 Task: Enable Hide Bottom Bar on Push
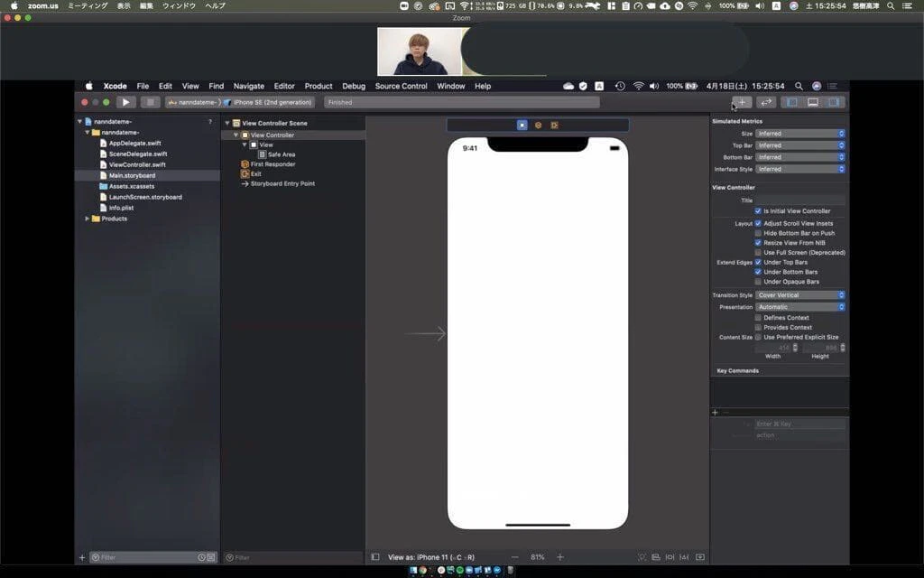758,233
